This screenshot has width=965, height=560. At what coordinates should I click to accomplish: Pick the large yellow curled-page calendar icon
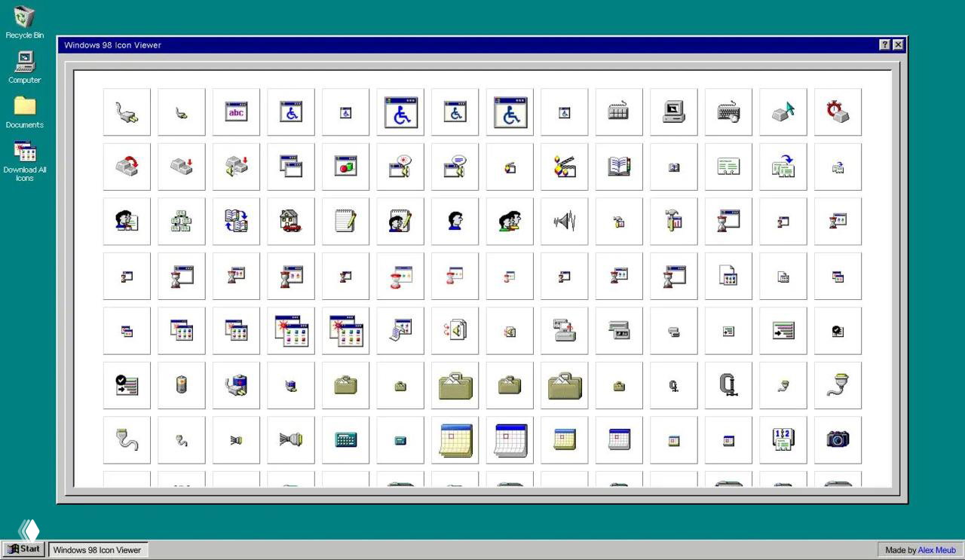click(455, 440)
